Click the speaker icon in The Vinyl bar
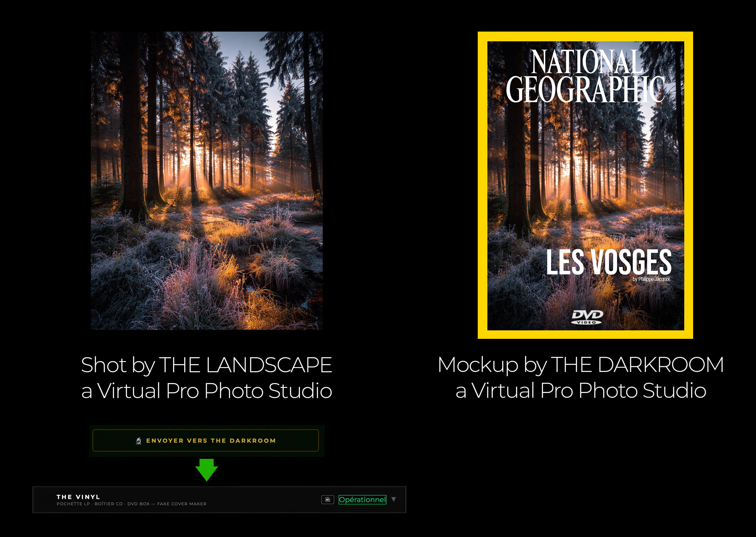 328,499
